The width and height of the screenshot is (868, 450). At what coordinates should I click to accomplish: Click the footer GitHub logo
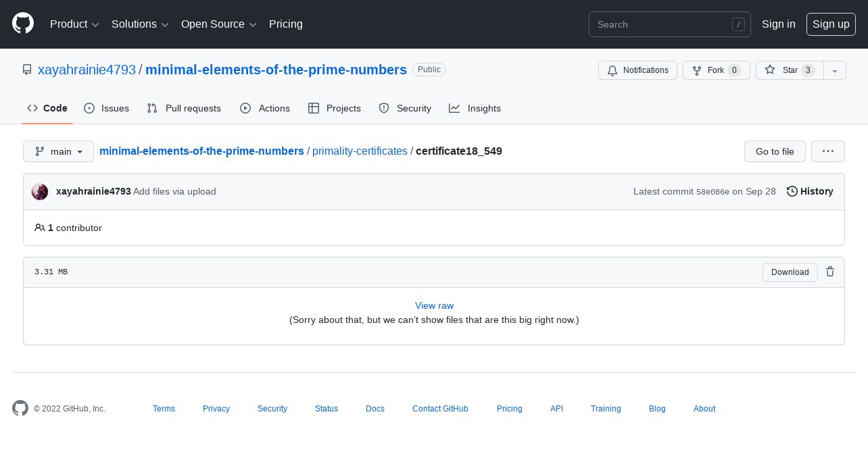point(20,408)
